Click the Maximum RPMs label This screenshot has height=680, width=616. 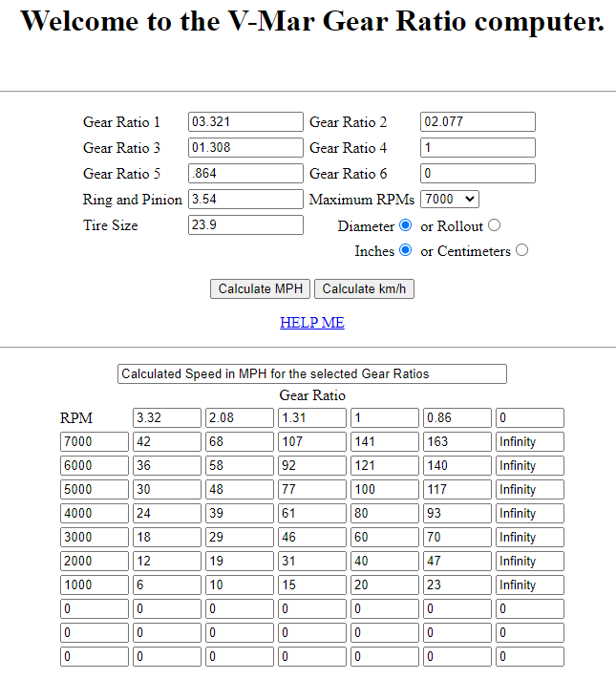[x=362, y=200]
